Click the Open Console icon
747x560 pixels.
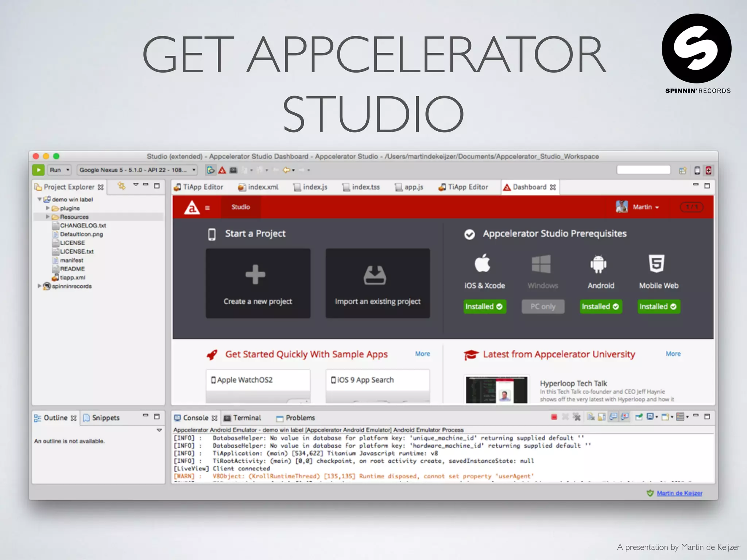click(665, 417)
